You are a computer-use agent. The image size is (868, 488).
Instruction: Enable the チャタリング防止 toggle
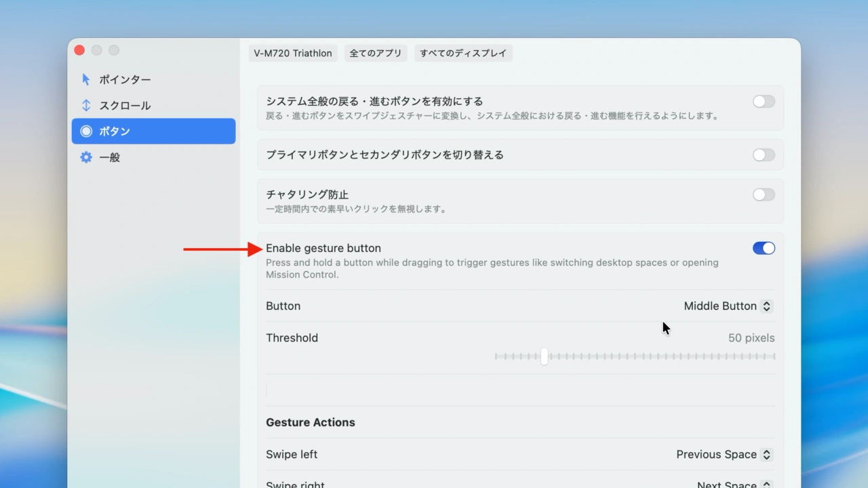pyautogui.click(x=763, y=195)
